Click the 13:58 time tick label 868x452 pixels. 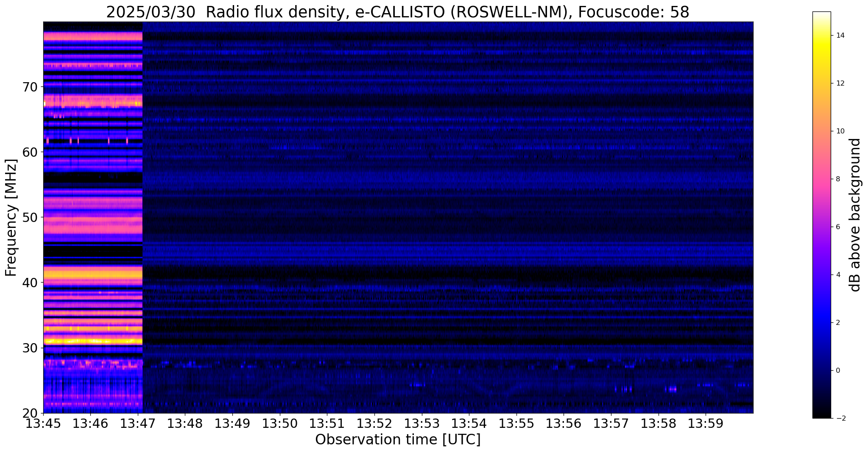tap(658, 423)
